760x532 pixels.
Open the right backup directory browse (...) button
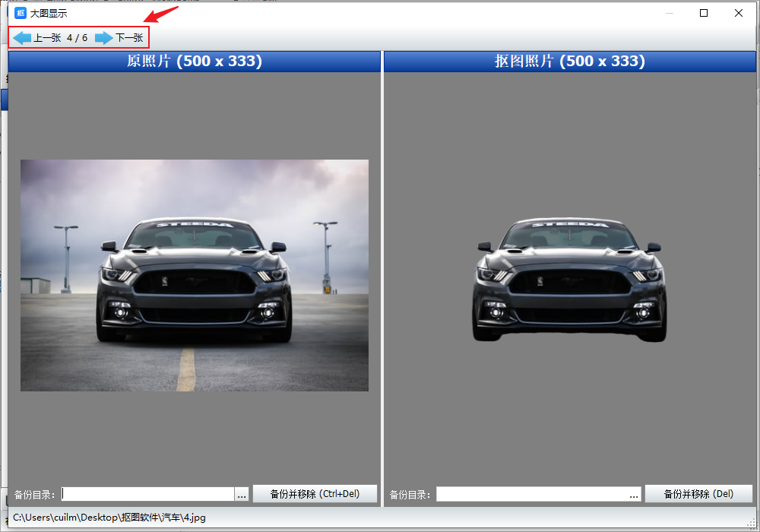(x=634, y=494)
